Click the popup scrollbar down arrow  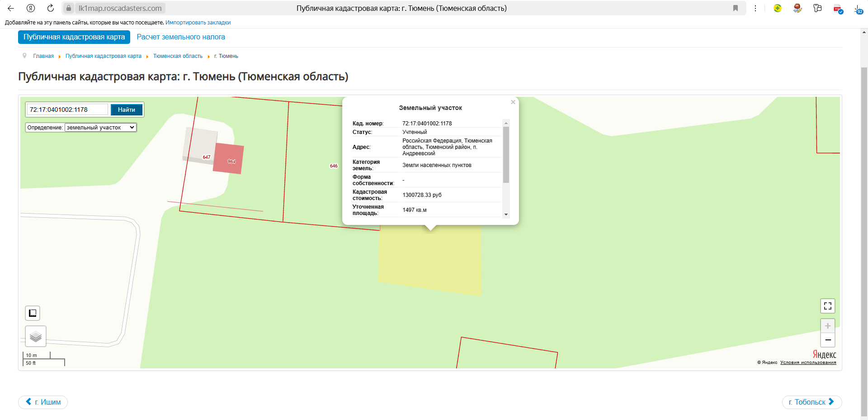(x=506, y=215)
